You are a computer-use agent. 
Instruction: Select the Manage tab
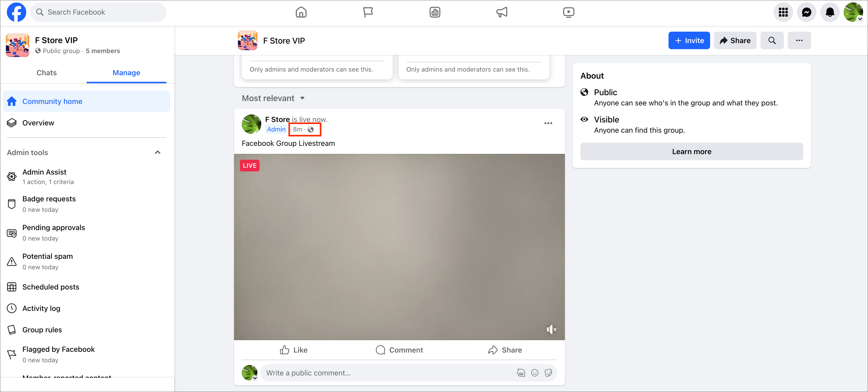click(x=126, y=73)
